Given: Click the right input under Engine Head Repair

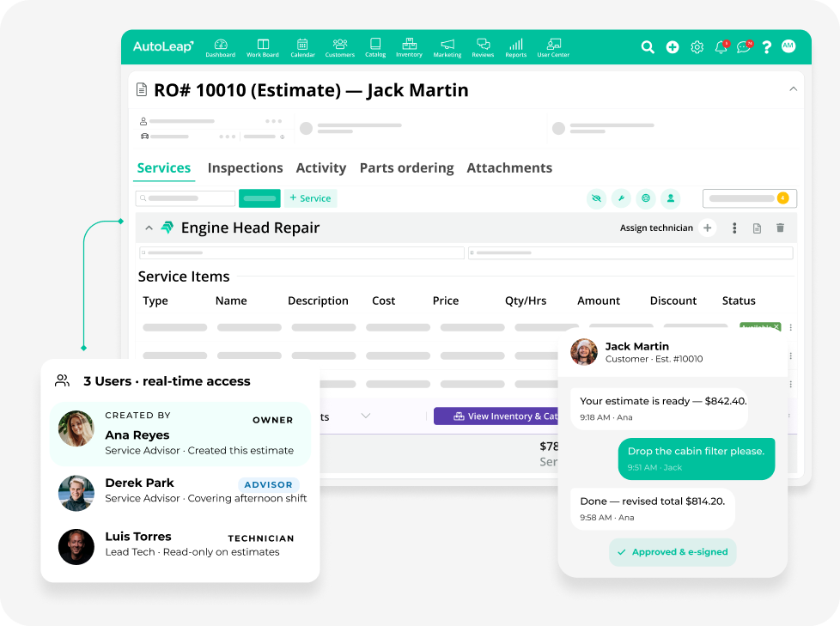Looking at the screenshot, I should pos(630,252).
